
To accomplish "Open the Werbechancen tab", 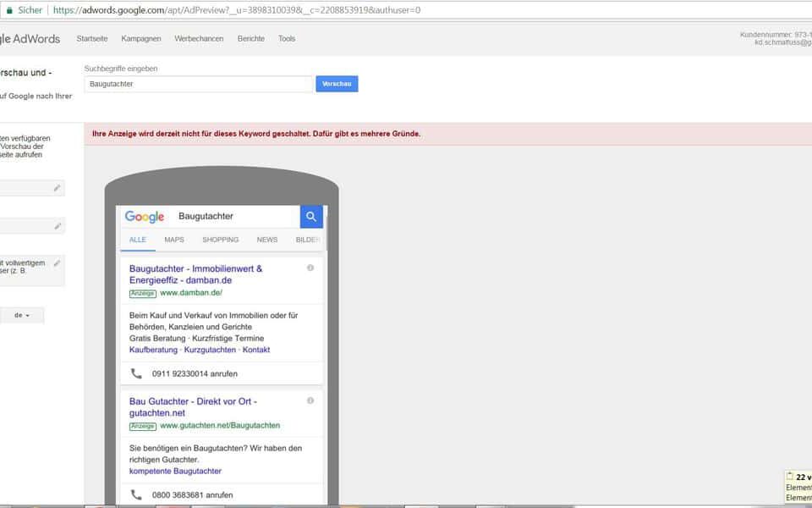I will click(199, 39).
